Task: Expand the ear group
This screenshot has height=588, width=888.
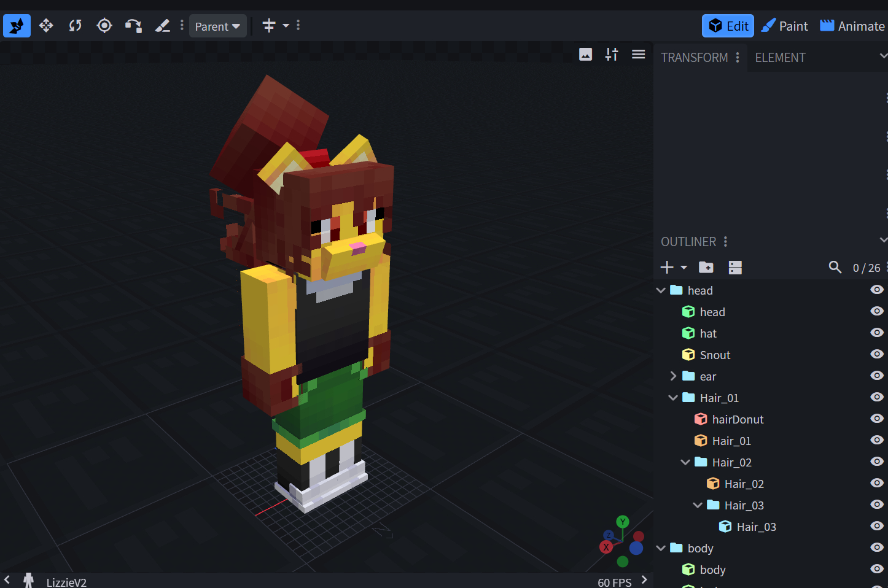Action: (673, 376)
